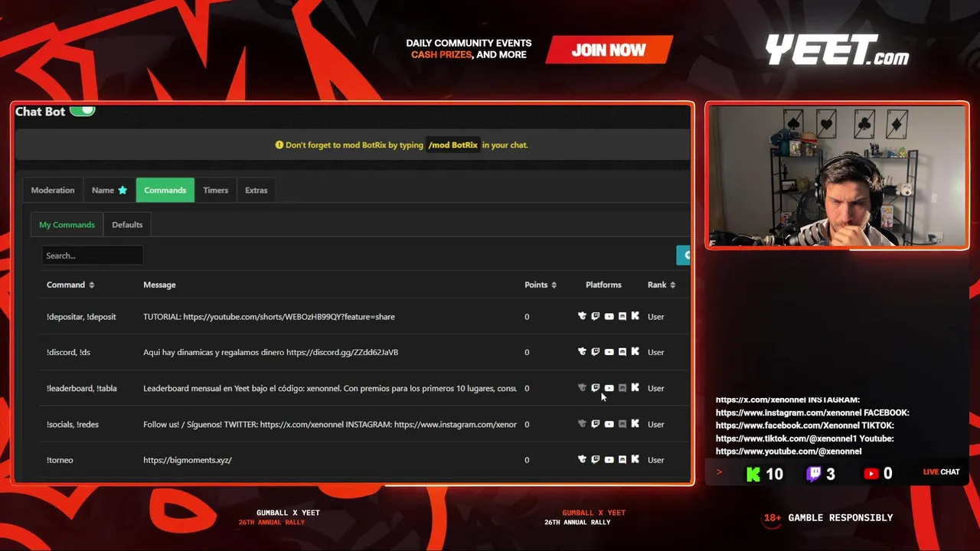Click the Kick icon in the !torneo row
The height and width of the screenshot is (551, 980).
point(635,460)
